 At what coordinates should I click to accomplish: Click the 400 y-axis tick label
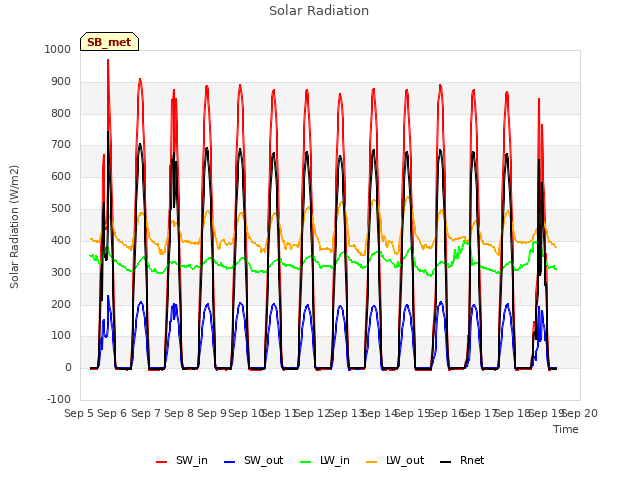point(61,240)
